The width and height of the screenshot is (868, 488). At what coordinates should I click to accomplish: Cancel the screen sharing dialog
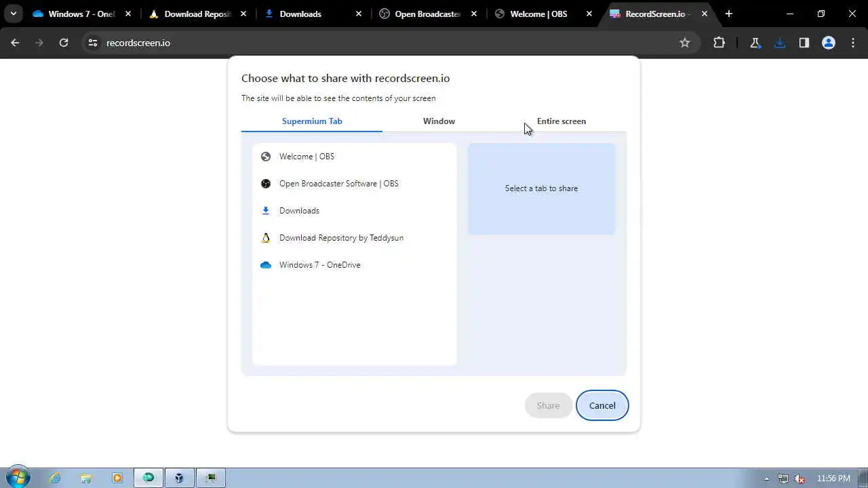tap(602, 405)
